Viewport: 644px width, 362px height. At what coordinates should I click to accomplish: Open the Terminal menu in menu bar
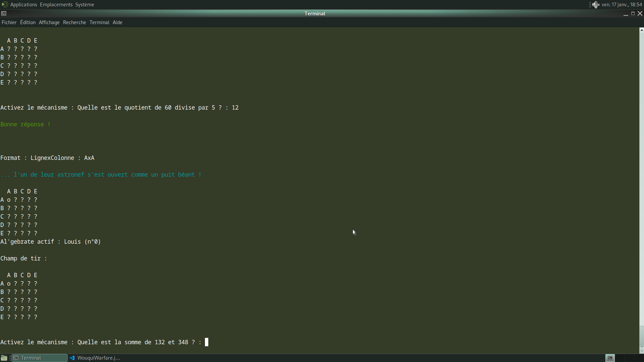(99, 22)
